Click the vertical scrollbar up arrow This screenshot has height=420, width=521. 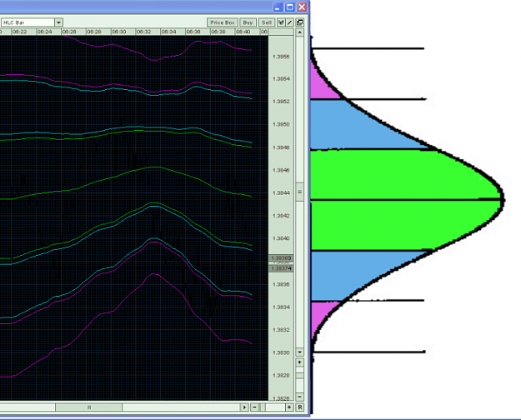[x=300, y=32]
